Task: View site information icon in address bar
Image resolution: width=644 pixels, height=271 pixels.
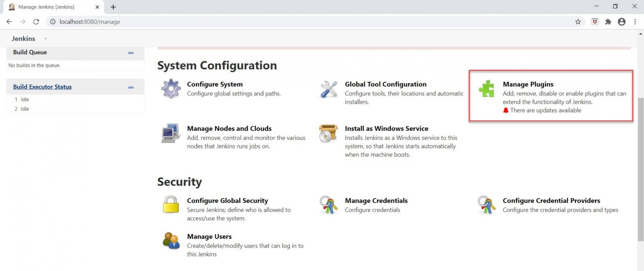Action: pos(53,22)
